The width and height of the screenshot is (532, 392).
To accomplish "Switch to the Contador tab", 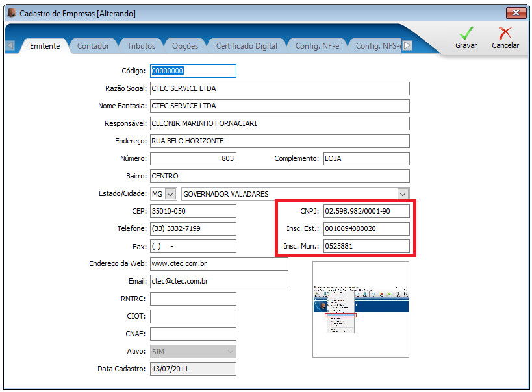I will tap(93, 46).
